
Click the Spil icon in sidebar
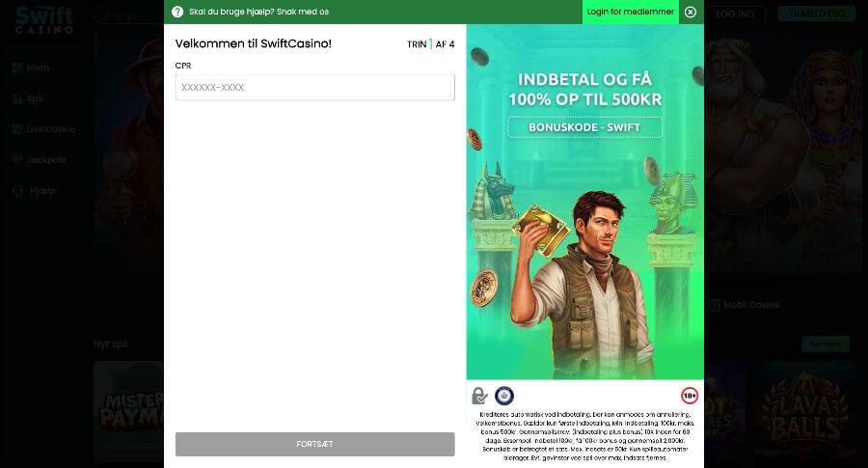coord(16,98)
